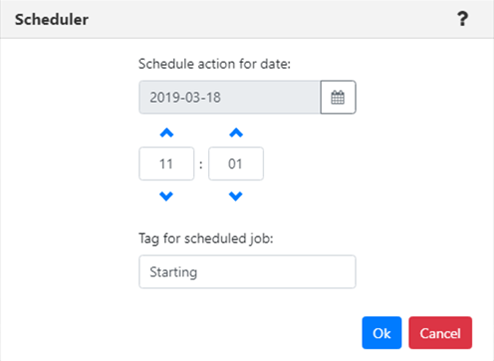Select the minute field showing 01
Viewport: 494px width, 361px height.
236,164
